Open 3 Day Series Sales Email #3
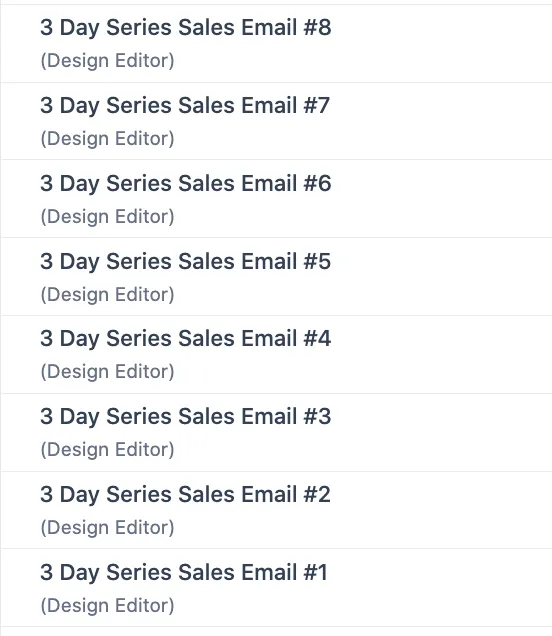The image size is (552, 636). pyautogui.click(x=186, y=417)
